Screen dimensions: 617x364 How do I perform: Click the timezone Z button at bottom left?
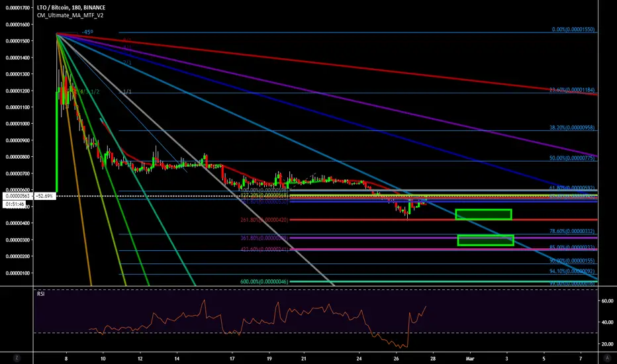[x=17, y=357]
